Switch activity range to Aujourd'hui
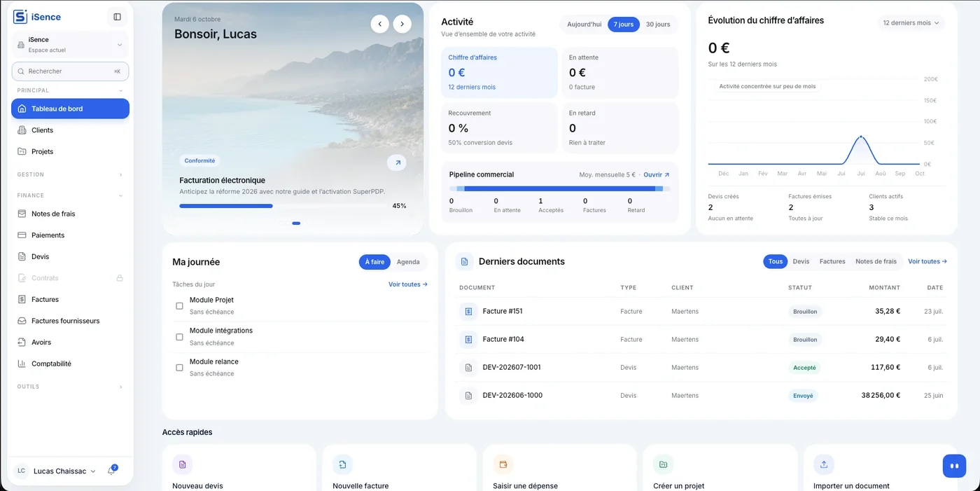Image resolution: width=980 pixels, height=491 pixels. [x=584, y=25]
